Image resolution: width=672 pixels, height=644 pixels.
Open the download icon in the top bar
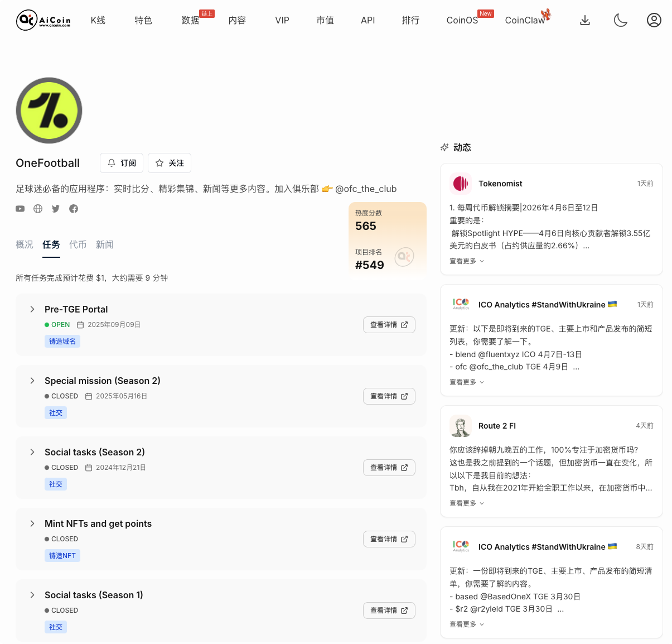pyautogui.click(x=584, y=20)
